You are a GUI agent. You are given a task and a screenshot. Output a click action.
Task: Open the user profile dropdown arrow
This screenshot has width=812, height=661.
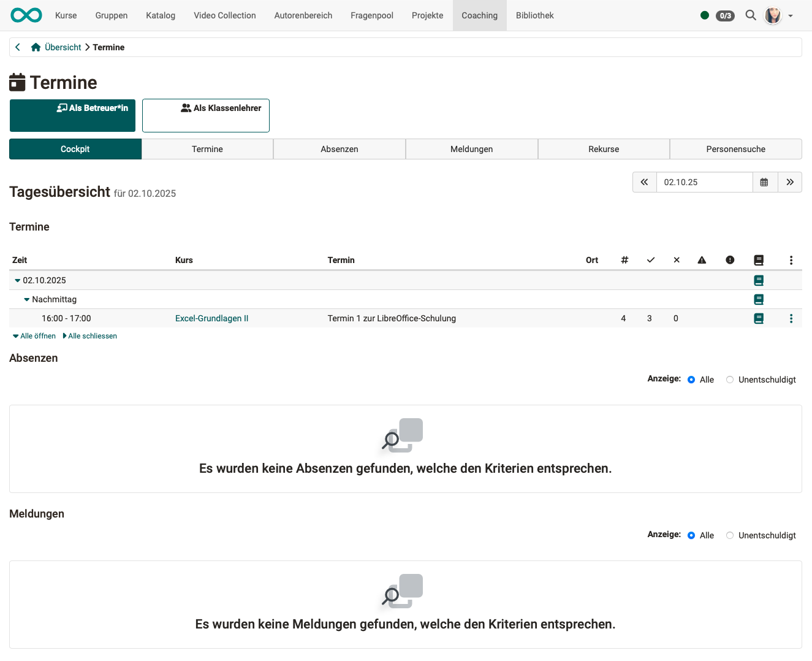tap(791, 16)
